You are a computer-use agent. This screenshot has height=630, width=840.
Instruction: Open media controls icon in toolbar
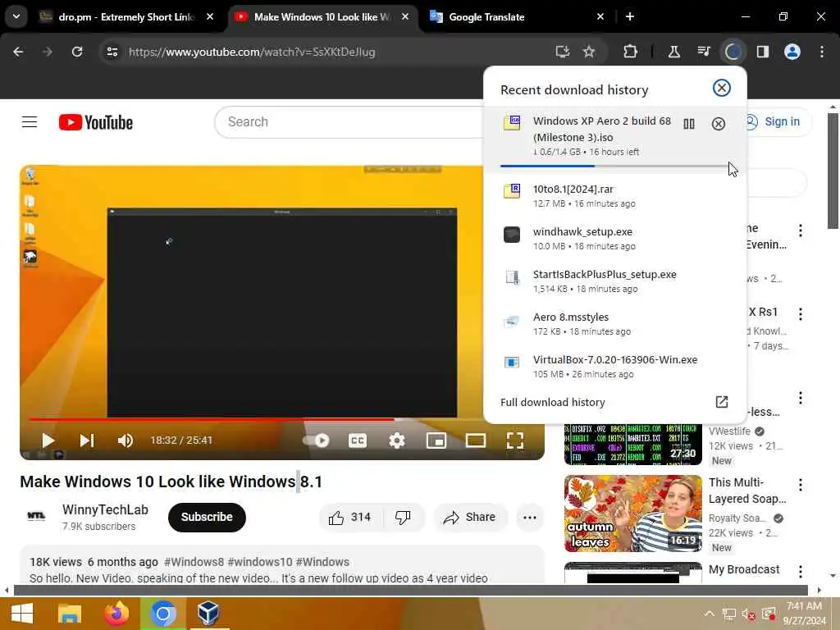point(704,52)
